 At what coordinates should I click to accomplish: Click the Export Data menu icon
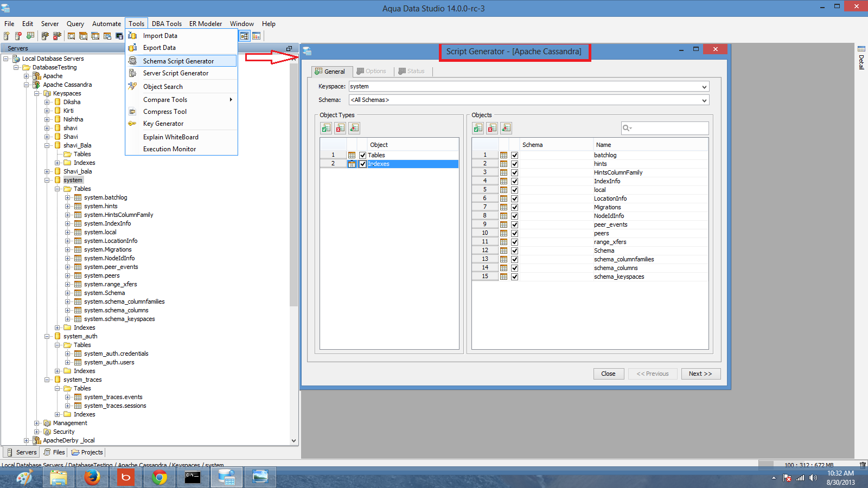click(132, 48)
